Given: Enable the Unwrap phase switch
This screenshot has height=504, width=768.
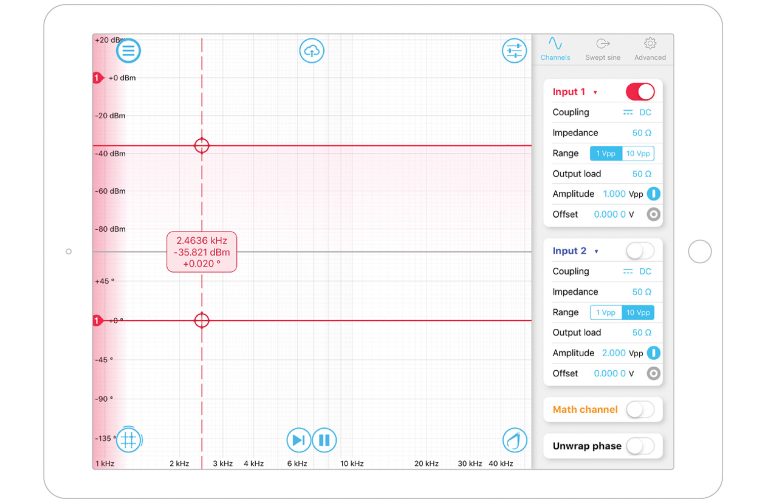Looking at the screenshot, I should pos(640,446).
